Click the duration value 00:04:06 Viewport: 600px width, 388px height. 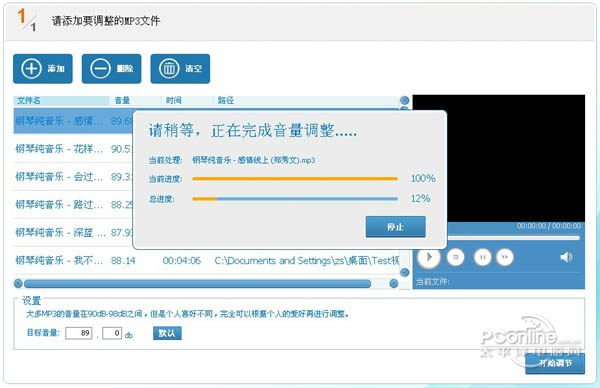coord(181,261)
